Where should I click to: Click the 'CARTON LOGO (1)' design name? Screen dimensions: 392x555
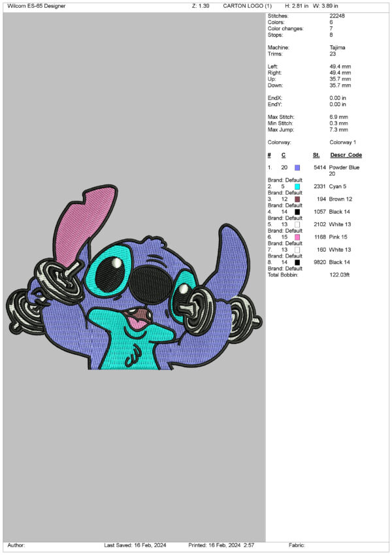coord(248,6)
